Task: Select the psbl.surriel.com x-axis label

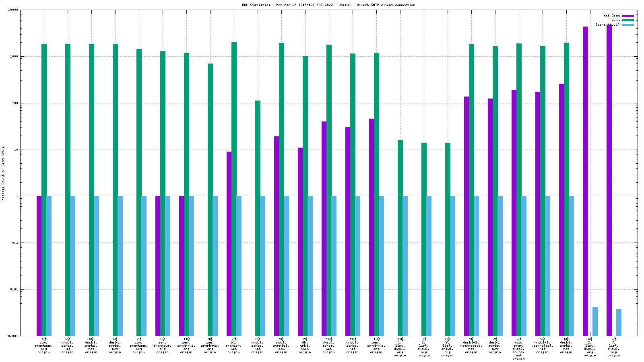Action: click(x=281, y=346)
